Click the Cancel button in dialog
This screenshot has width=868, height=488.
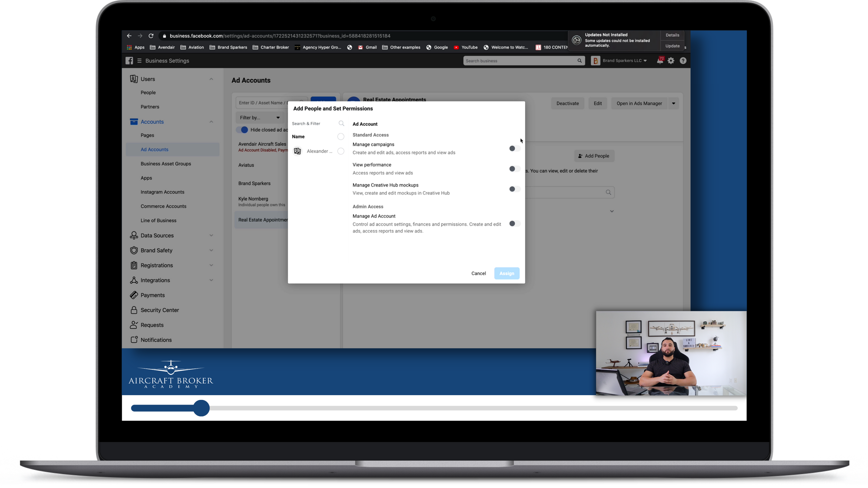[478, 273]
